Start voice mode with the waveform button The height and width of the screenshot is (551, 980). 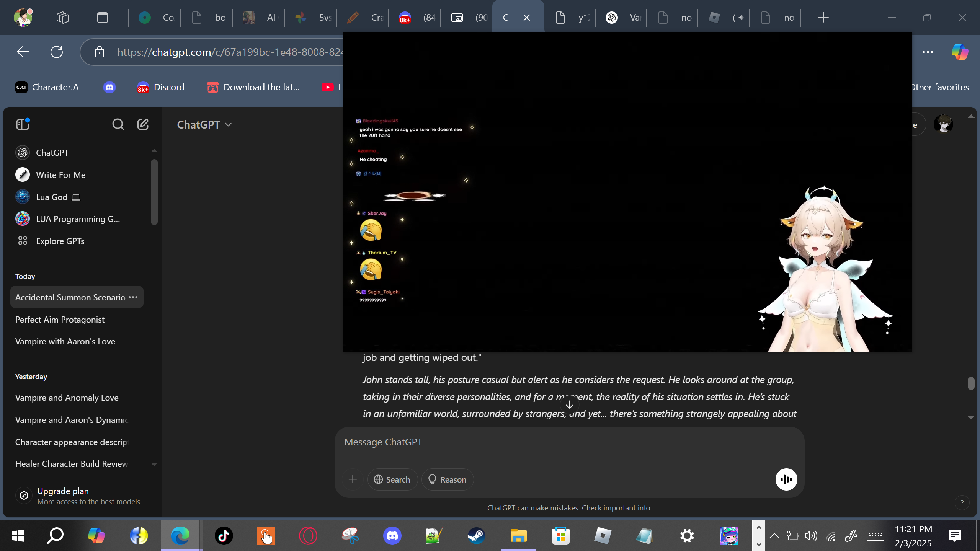click(x=786, y=479)
